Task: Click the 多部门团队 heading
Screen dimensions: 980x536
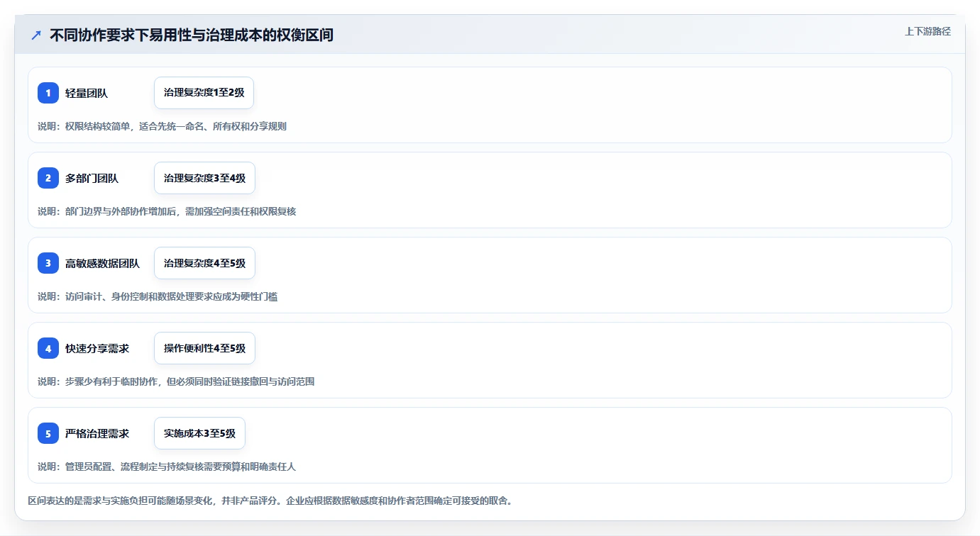Action: pos(92,178)
